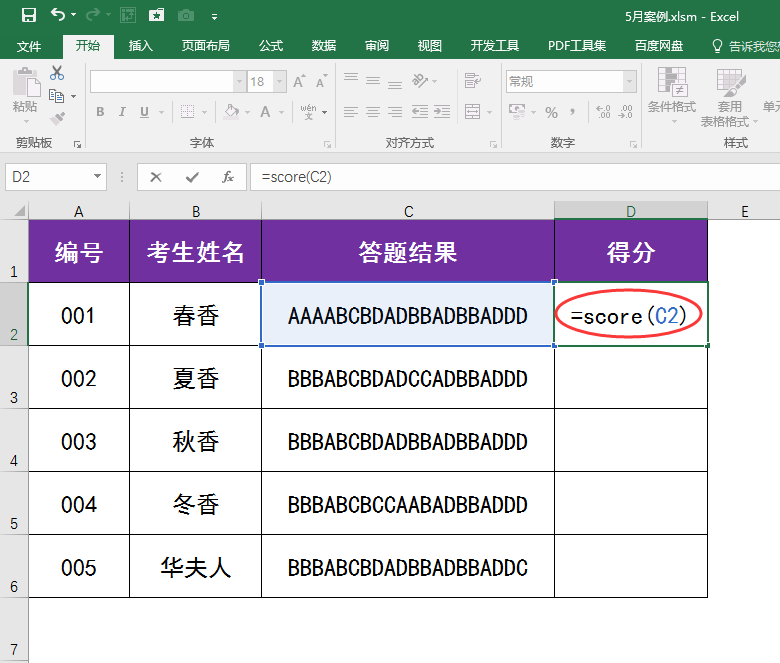Open the font name dropdown

pos(239,82)
